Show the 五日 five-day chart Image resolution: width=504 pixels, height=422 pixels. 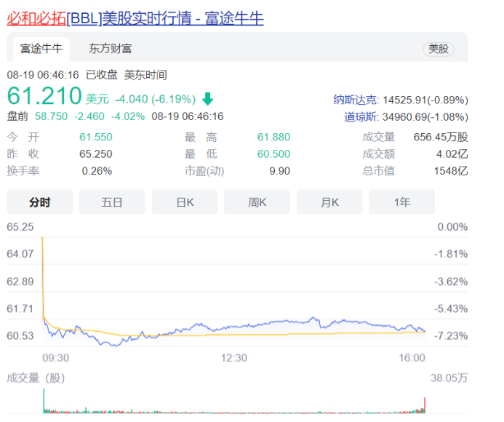click(112, 202)
